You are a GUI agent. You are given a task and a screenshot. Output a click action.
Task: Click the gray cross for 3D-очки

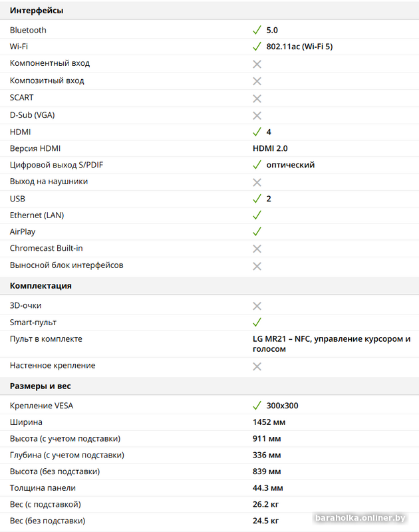(x=257, y=306)
